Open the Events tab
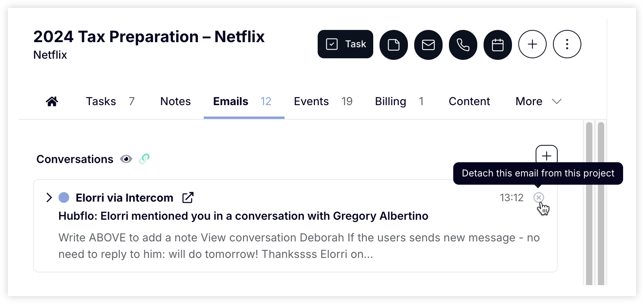Screen dimensions: 644x304 coord(323,102)
